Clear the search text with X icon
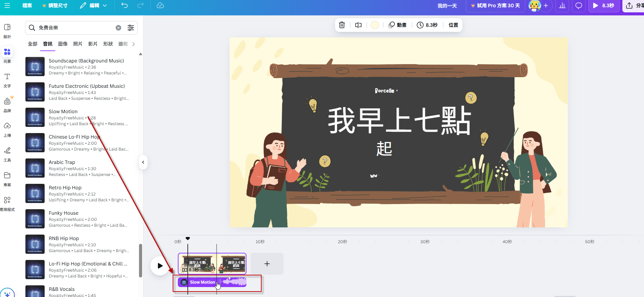 (118, 28)
